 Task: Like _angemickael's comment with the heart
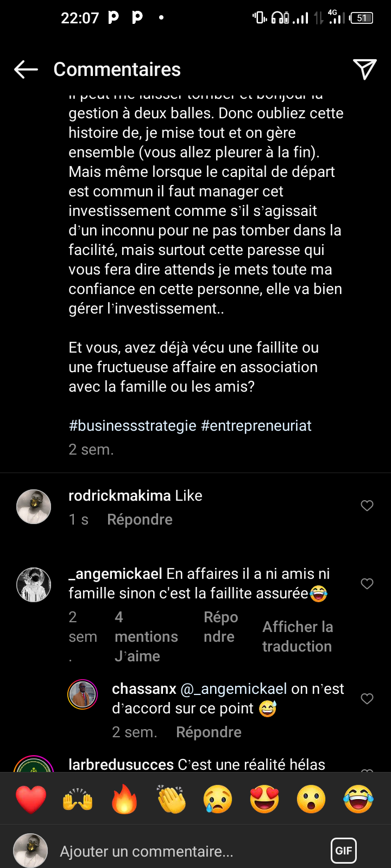pyautogui.click(x=367, y=584)
